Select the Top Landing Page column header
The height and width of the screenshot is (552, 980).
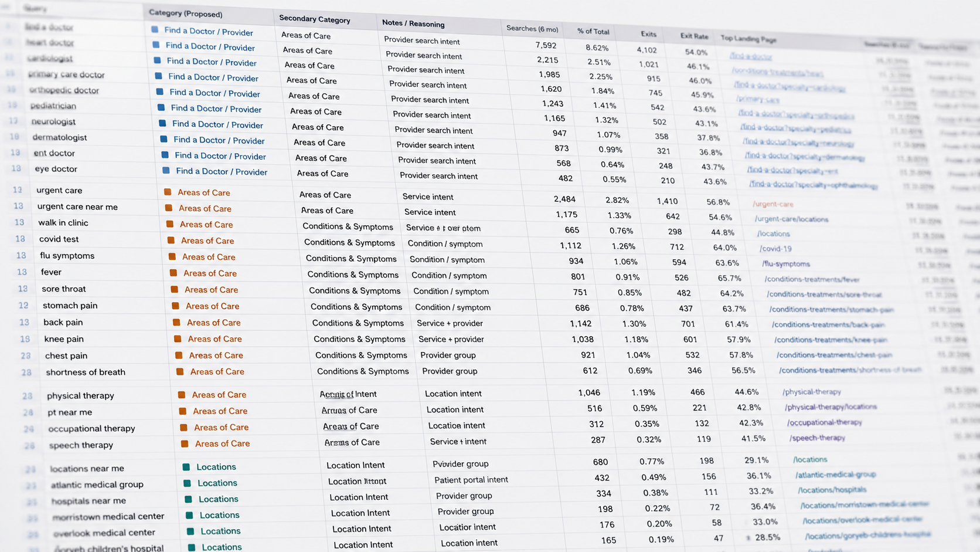[748, 39]
